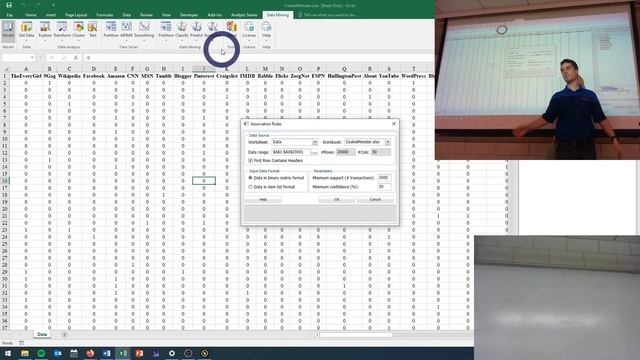Open the Cluster tool
The height and width of the screenshot is (360, 640).
point(79,30)
